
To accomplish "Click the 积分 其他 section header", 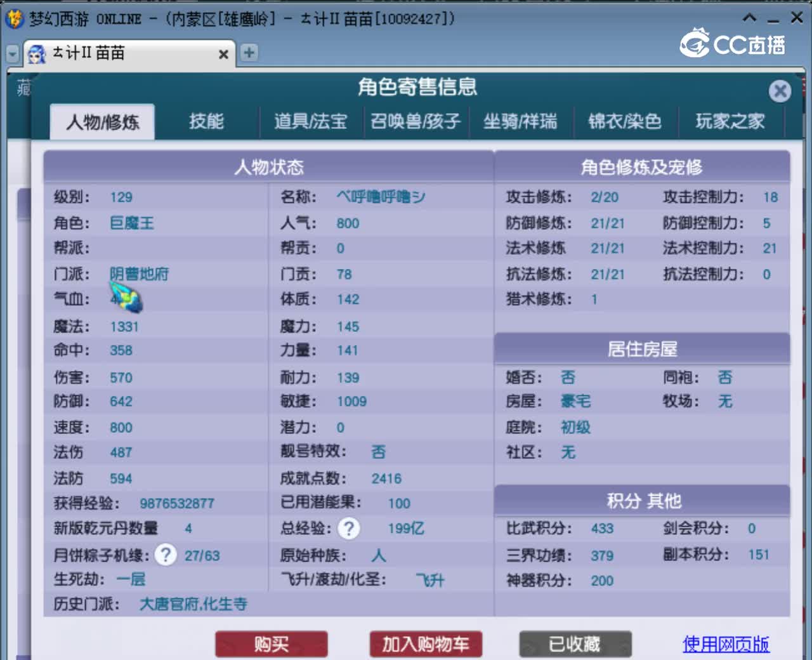I will point(642,501).
